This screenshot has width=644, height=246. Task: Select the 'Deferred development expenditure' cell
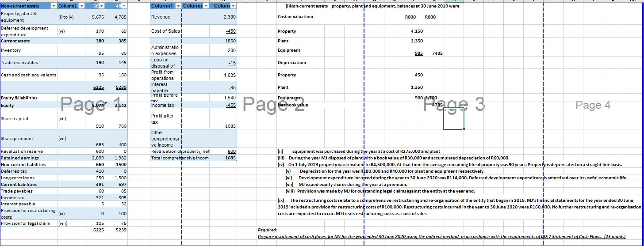point(29,31)
